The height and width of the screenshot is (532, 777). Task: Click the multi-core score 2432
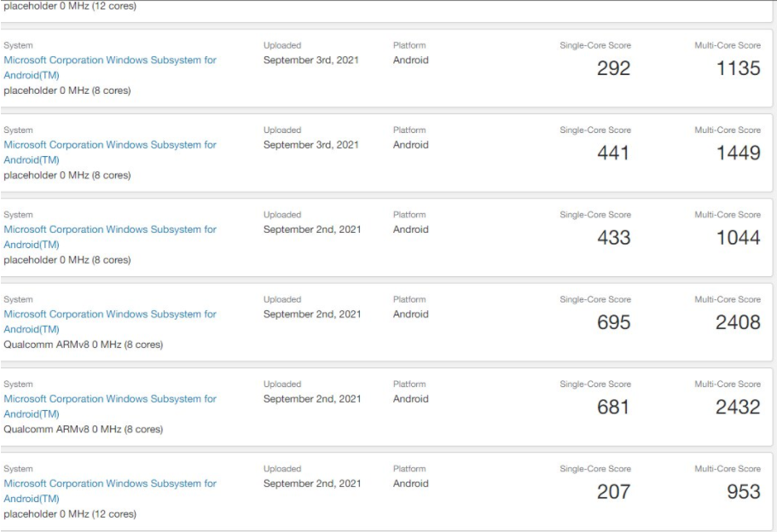click(738, 407)
